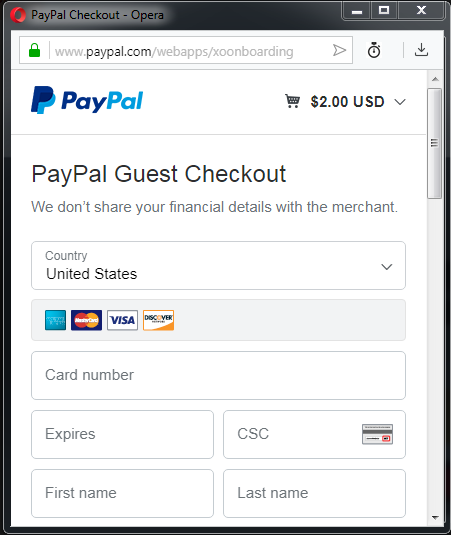Click the vertical scrollbar thumb

(435, 143)
